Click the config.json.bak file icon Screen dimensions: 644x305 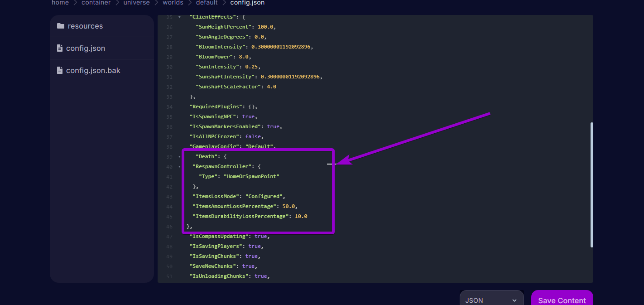click(x=60, y=70)
